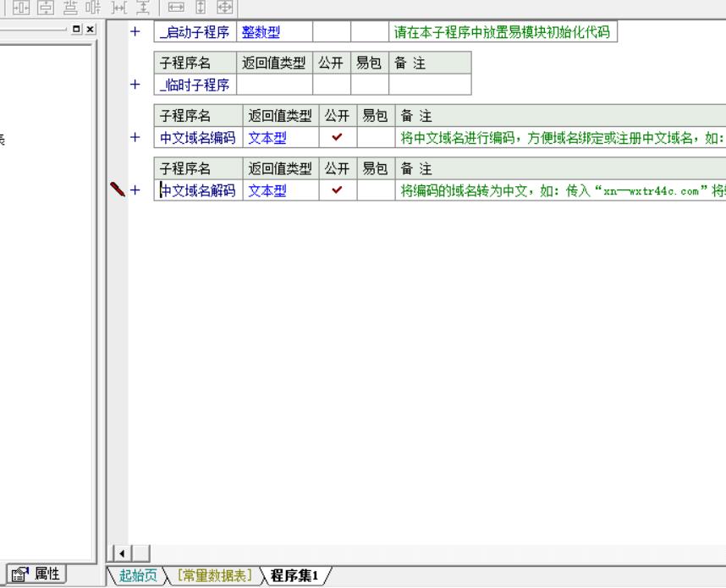726x588 pixels.
Task: Click the red pen edit marker beside 中文域名解码
Action: (118, 189)
